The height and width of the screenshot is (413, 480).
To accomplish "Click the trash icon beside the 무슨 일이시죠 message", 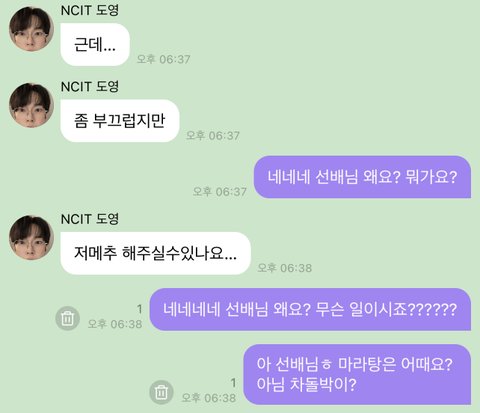I will pos(68,318).
